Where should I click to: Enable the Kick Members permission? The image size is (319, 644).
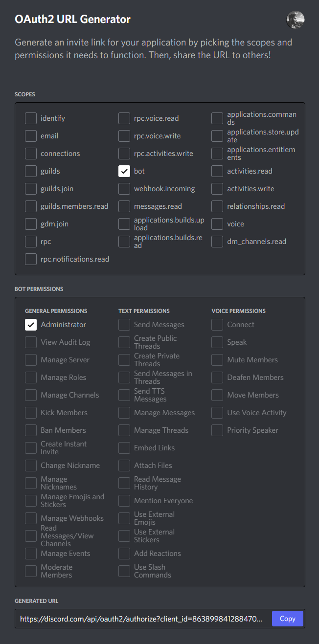30,412
